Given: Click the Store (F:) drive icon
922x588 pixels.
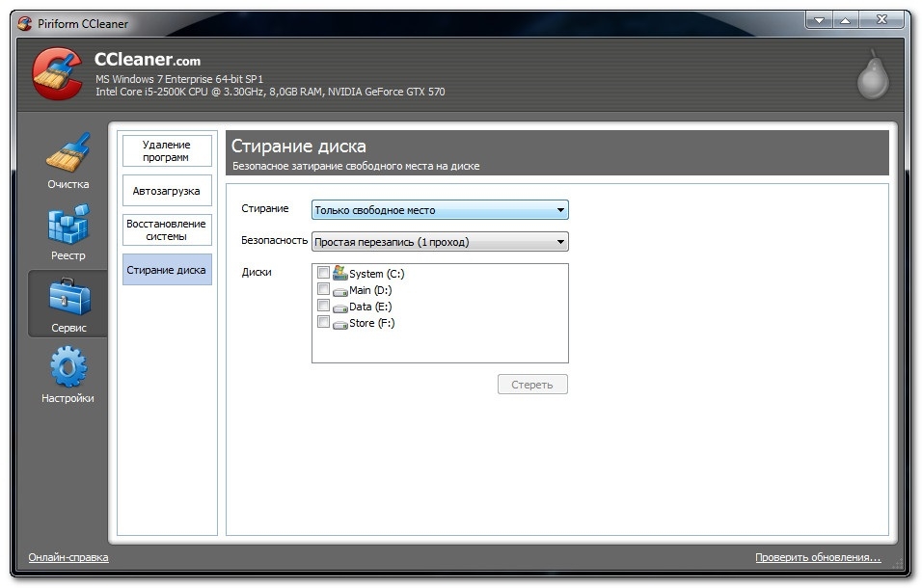Looking at the screenshot, I should (x=339, y=324).
